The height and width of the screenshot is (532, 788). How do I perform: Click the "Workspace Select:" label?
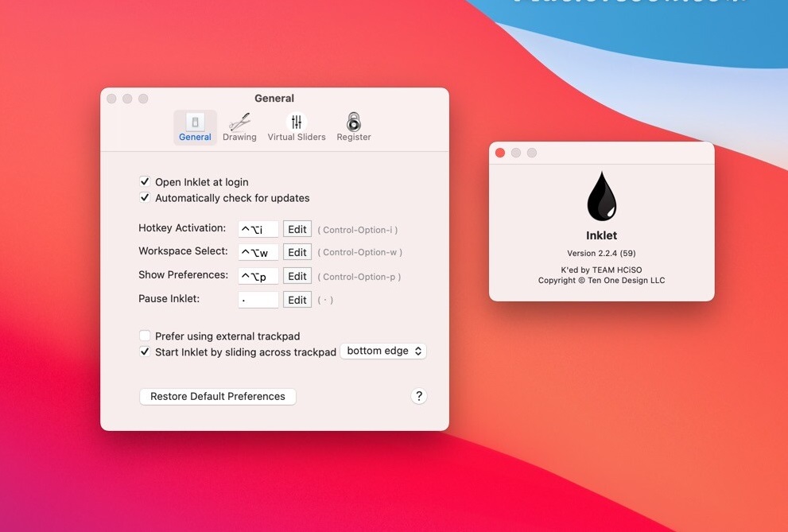tap(183, 251)
